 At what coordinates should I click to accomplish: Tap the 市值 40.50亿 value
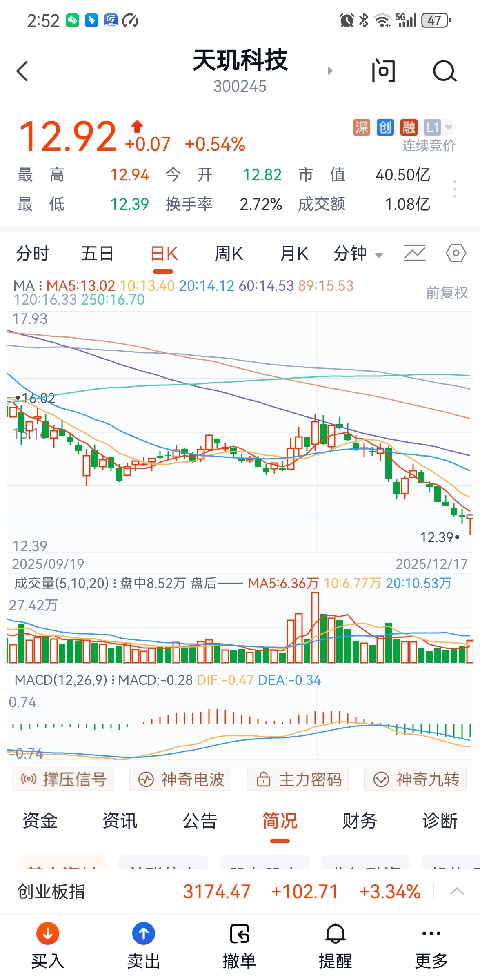[x=403, y=175]
